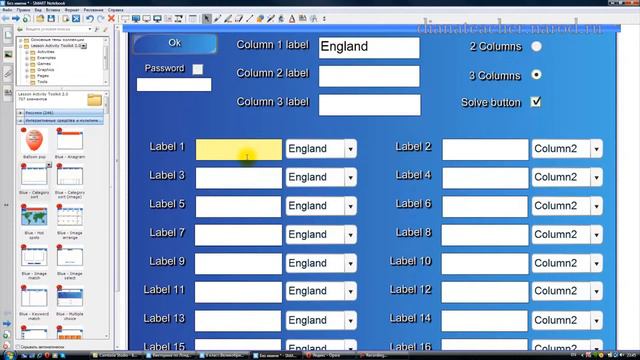Open the Attachments paperclip tab

8,74
